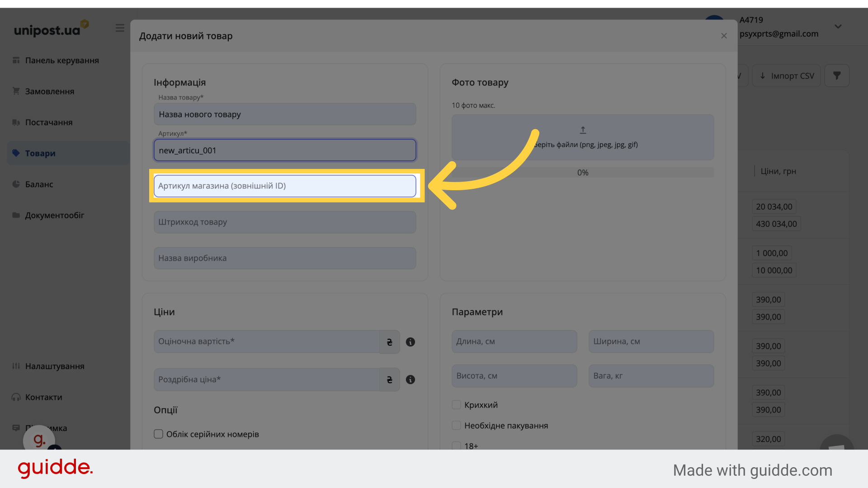Click the Баланс pie icon
868x488 pixels.
[x=16, y=184]
